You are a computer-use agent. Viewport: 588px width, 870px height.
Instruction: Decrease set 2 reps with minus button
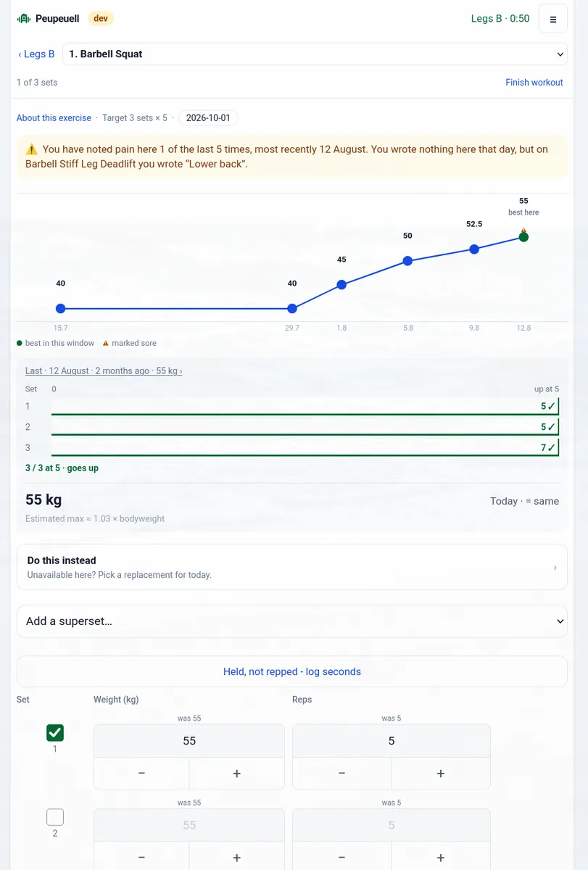tap(342, 857)
